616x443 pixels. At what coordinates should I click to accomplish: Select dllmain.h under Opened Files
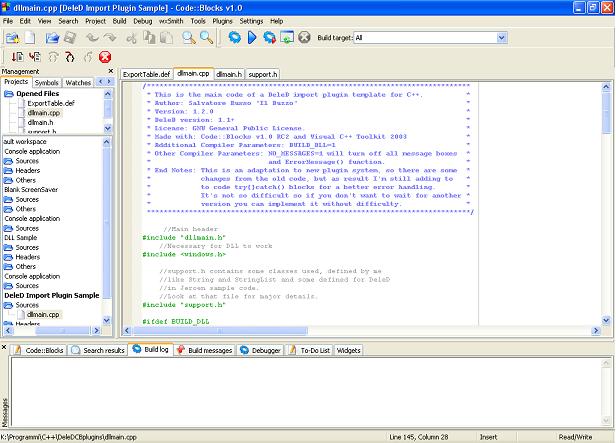[x=40, y=123]
